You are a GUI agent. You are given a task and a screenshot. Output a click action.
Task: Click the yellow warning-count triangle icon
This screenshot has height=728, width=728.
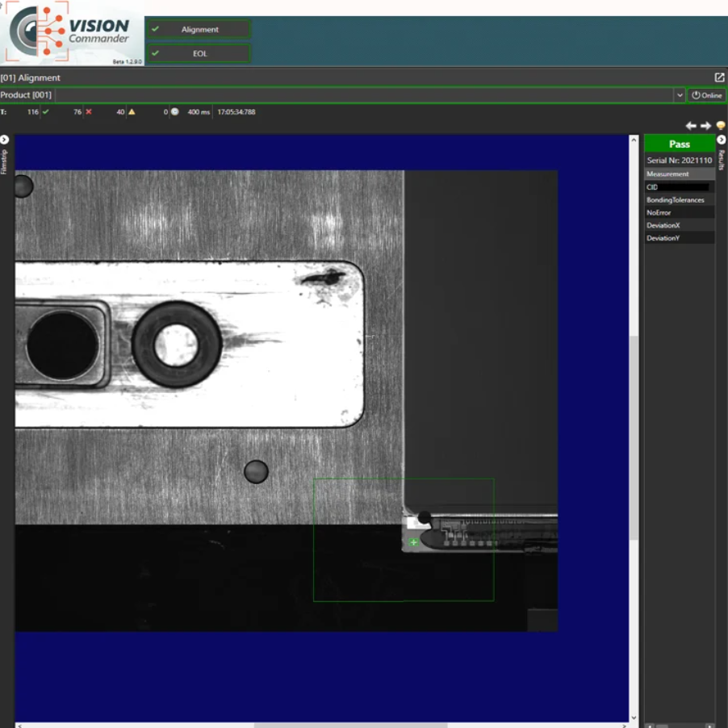(132, 112)
